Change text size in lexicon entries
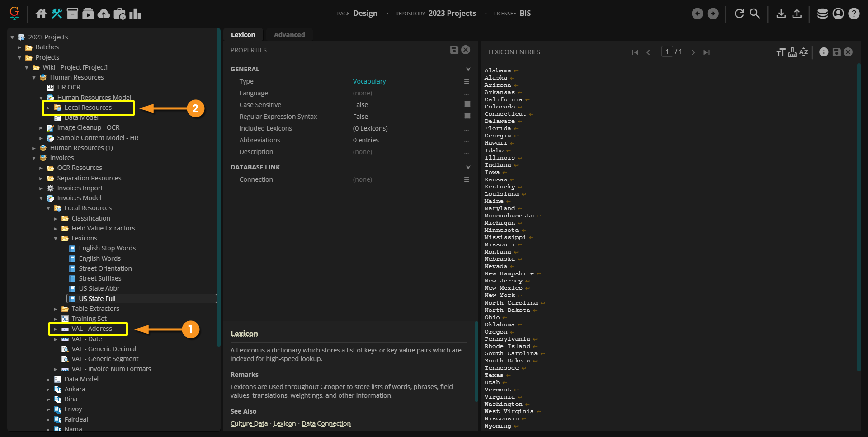 [x=780, y=52]
